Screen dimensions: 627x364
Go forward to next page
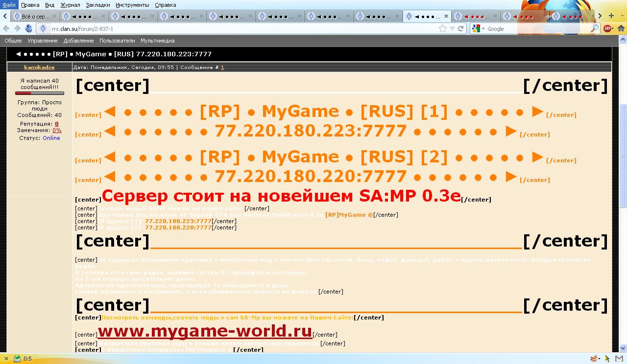[18, 29]
